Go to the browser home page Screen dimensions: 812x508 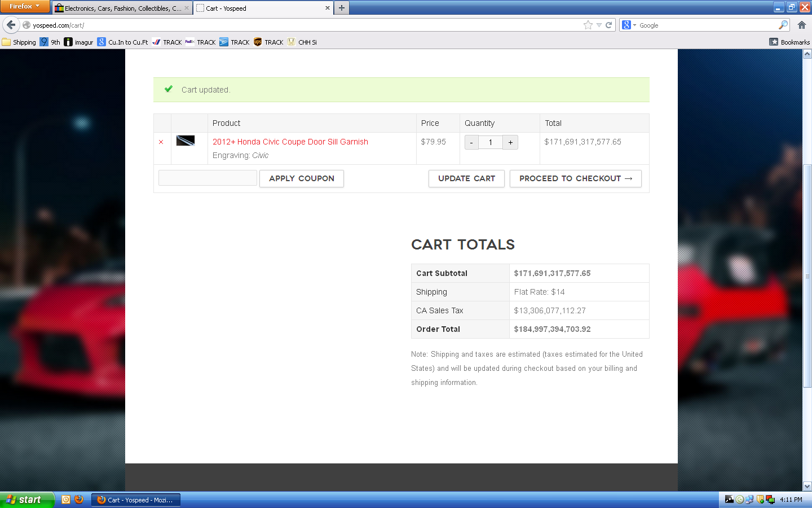pos(802,25)
